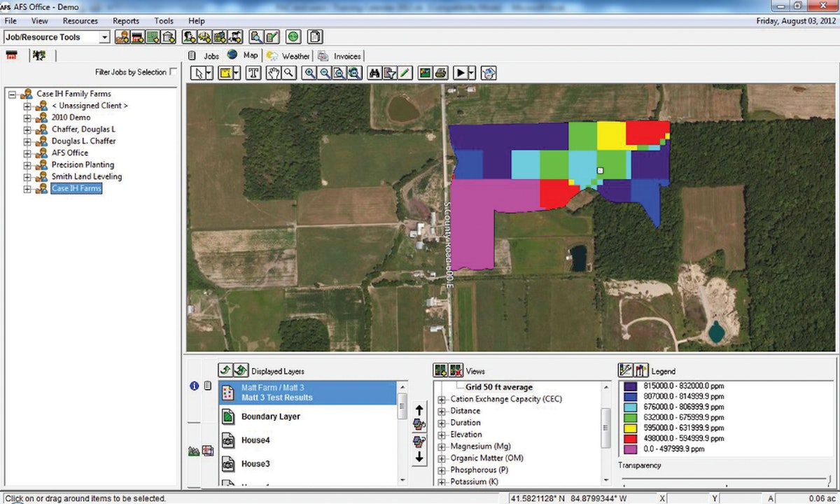Click the zoom out magnifier icon
Screen dimensions: 840x504
[x=325, y=73]
